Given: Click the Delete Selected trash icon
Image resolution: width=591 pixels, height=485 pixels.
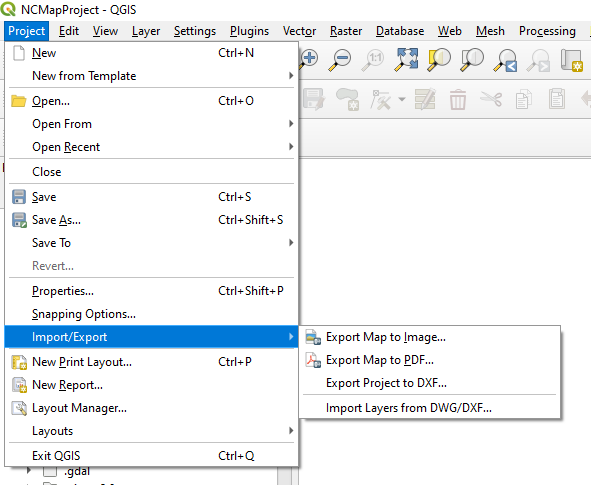Looking at the screenshot, I should click(458, 99).
